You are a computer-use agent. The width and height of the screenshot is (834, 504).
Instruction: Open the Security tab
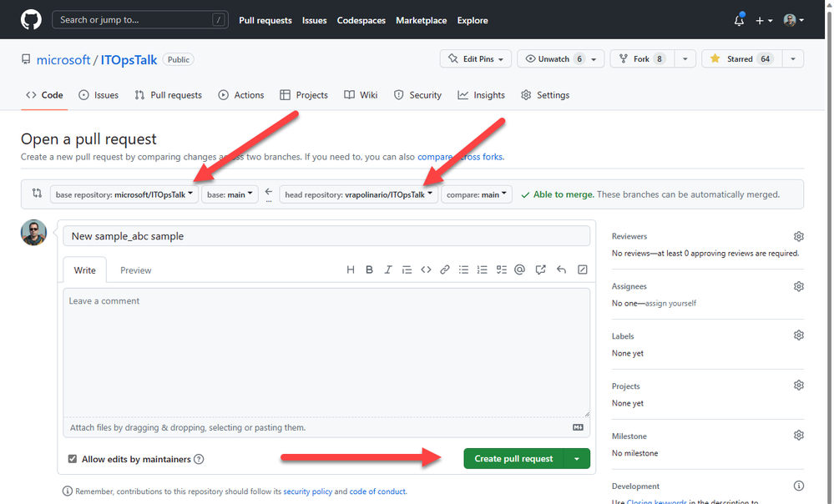click(x=417, y=95)
